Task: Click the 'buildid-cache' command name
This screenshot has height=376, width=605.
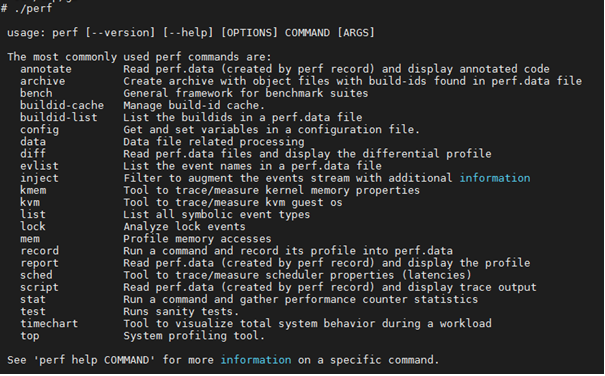Action: pyautogui.click(x=62, y=105)
